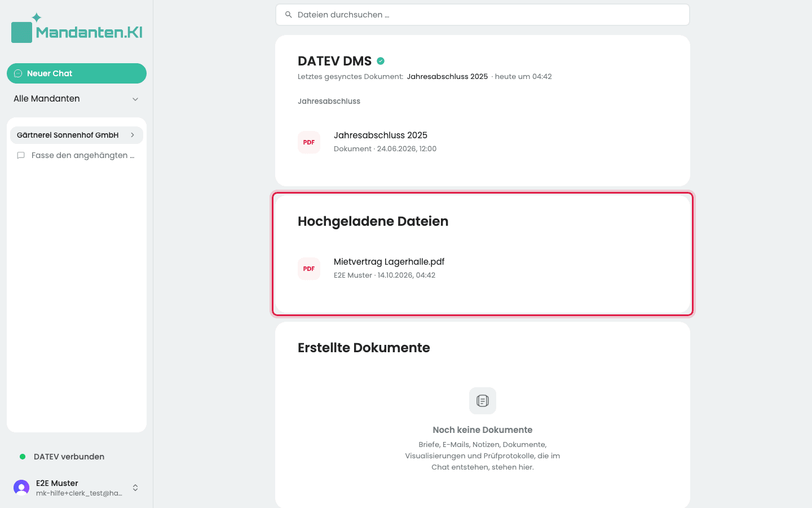Click 'Dokument · 24.06.2026, 12:00' metadata
812x508 pixels.
(385, 149)
